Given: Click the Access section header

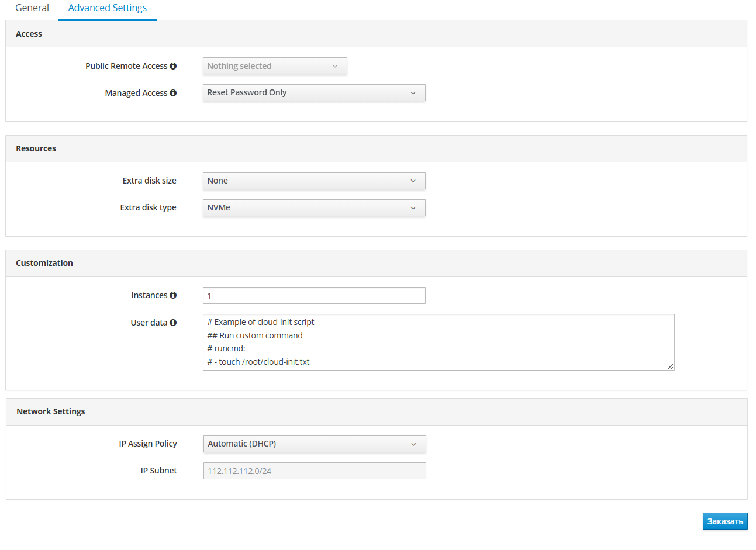Looking at the screenshot, I should point(29,34).
